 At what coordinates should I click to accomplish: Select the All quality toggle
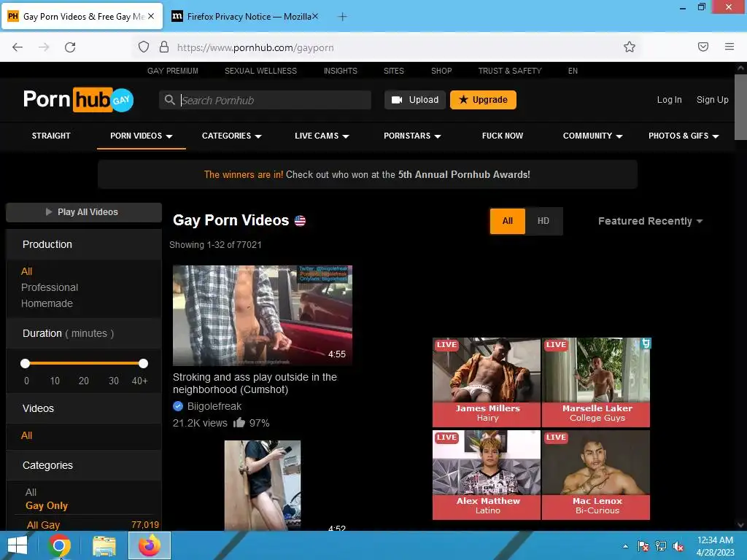[x=508, y=221]
